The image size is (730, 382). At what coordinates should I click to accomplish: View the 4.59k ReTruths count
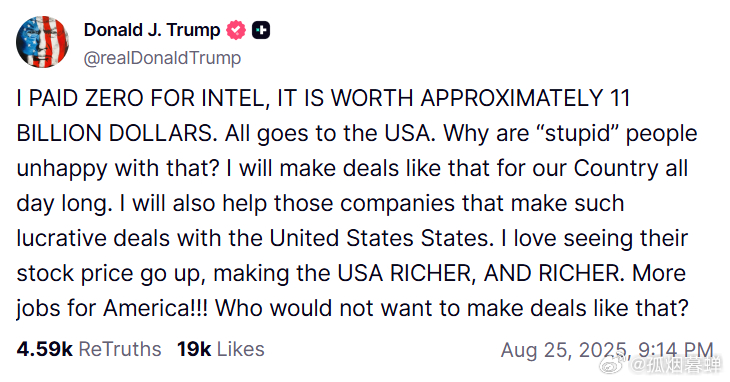coord(45,349)
